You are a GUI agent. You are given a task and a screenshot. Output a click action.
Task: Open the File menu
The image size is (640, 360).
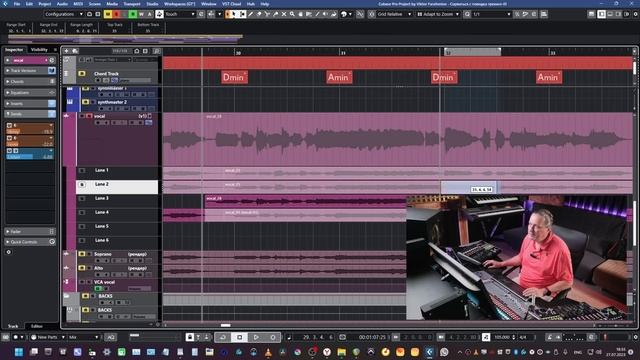click(17, 4)
